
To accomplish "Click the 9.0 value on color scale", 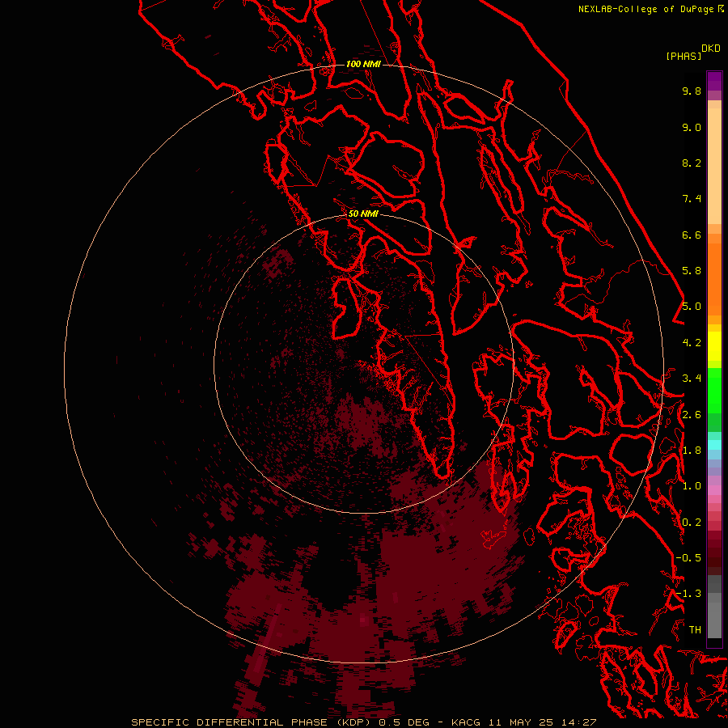I will [x=692, y=127].
